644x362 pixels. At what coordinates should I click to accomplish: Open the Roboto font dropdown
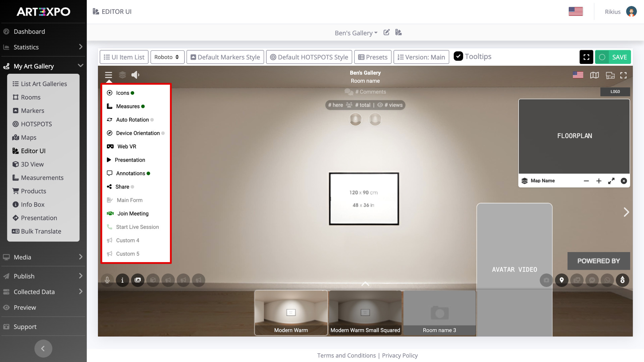[x=167, y=57]
